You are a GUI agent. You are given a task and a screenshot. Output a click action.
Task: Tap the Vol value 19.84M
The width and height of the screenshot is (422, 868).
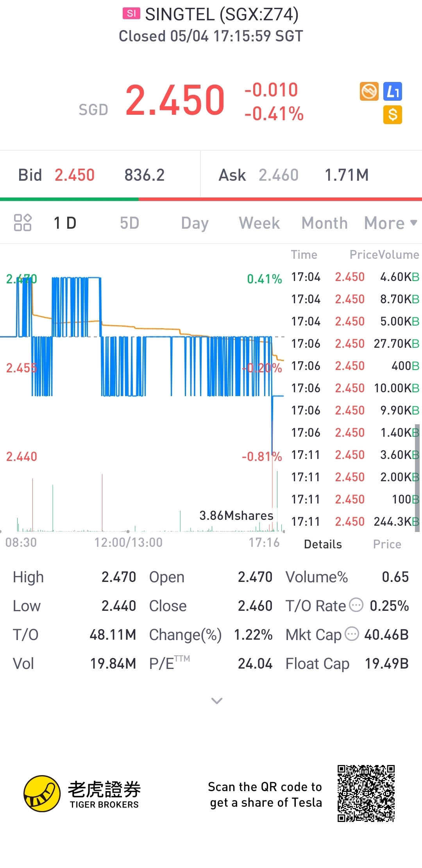tap(113, 663)
